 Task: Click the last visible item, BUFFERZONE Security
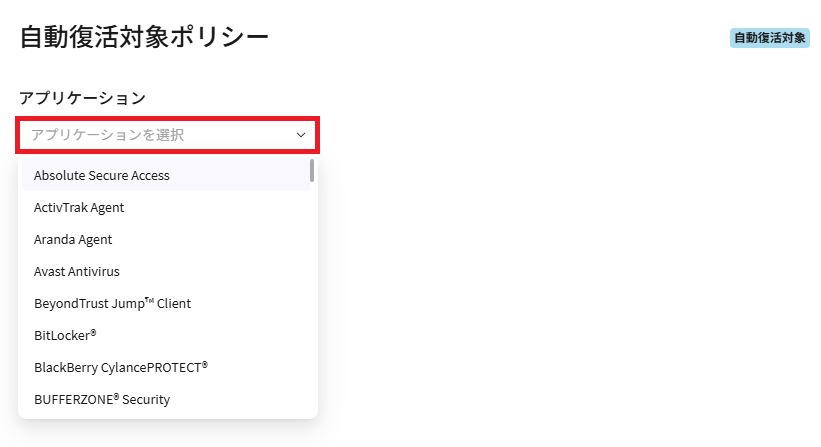pos(165,400)
